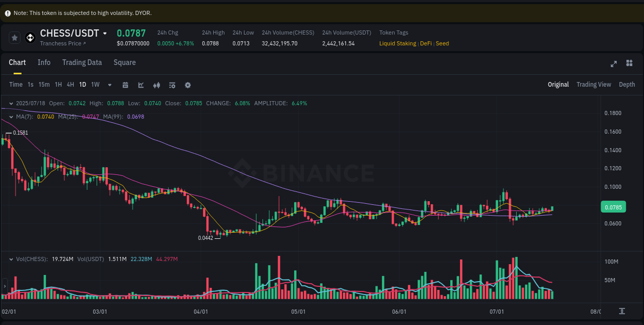Viewport: 644px width, 325px height.
Task: Open the date range calendar picker
Action: [x=125, y=85]
